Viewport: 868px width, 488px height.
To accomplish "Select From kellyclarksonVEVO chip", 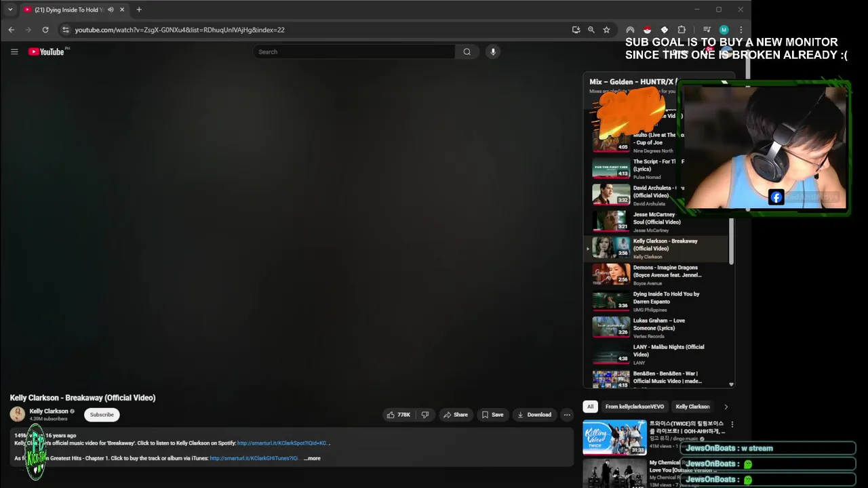I will tap(635, 407).
